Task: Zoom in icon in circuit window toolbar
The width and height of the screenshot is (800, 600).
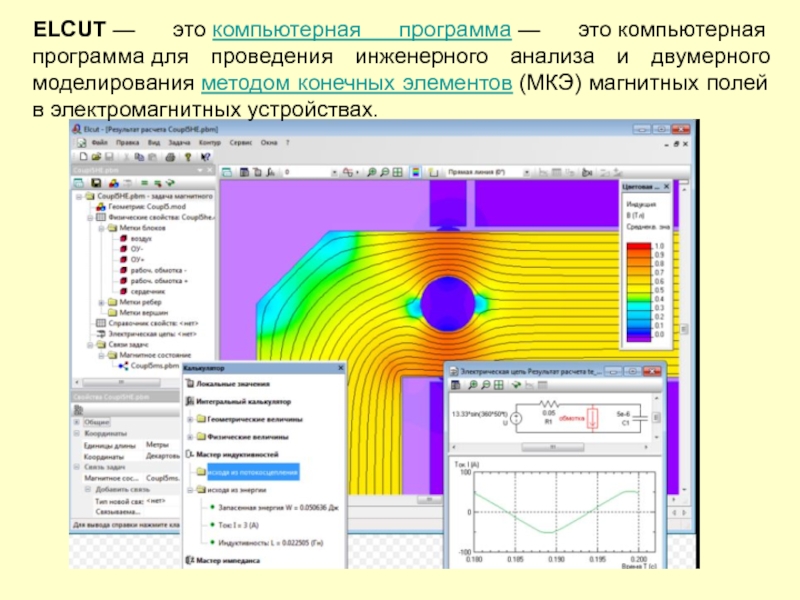Action: pos(472,385)
